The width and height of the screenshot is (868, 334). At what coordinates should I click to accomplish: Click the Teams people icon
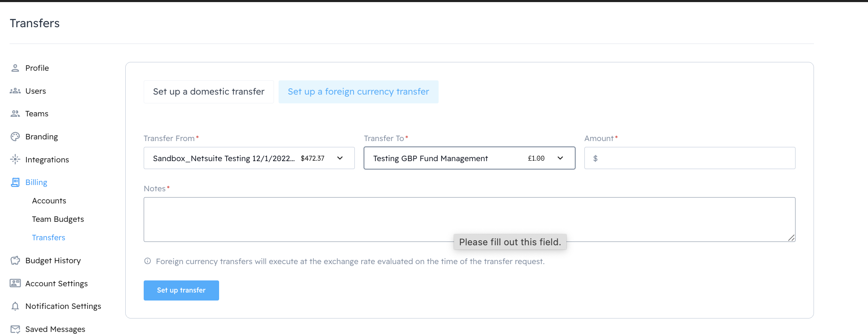[x=15, y=113]
